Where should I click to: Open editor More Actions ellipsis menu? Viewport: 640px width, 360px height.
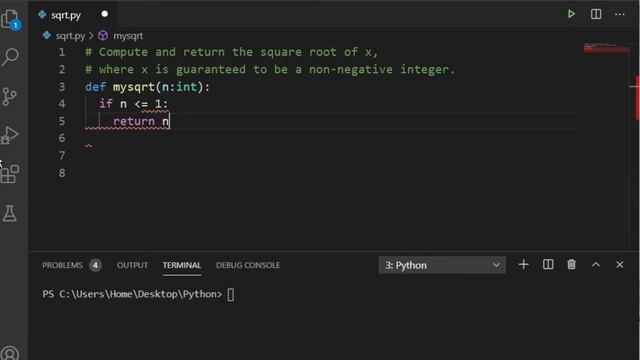(x=620, y=15)
